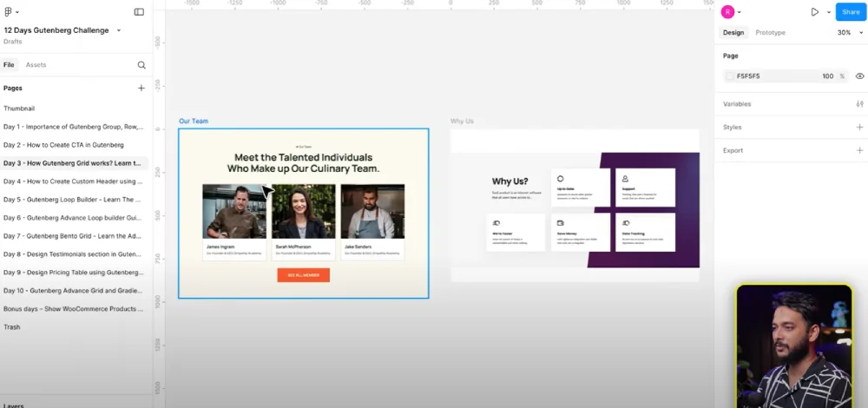
Task: Open Day 5 Loop Builder page
Action: point(74,200)
